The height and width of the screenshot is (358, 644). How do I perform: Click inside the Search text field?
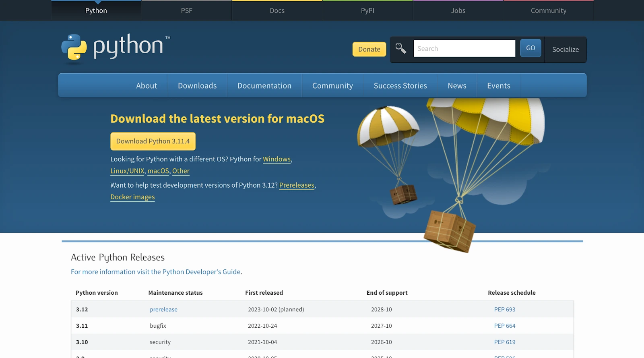pos(464,49)
